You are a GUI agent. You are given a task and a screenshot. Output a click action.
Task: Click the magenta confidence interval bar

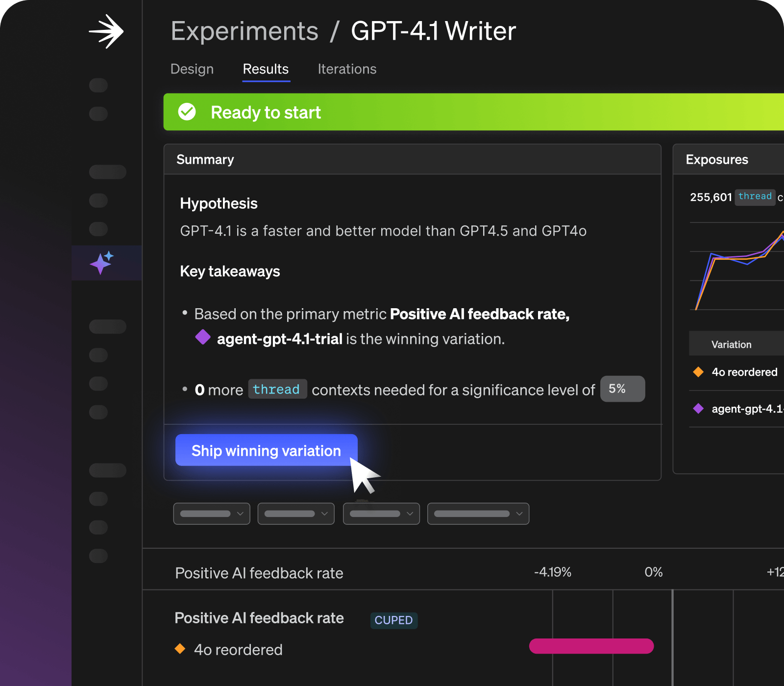[591, 646]
